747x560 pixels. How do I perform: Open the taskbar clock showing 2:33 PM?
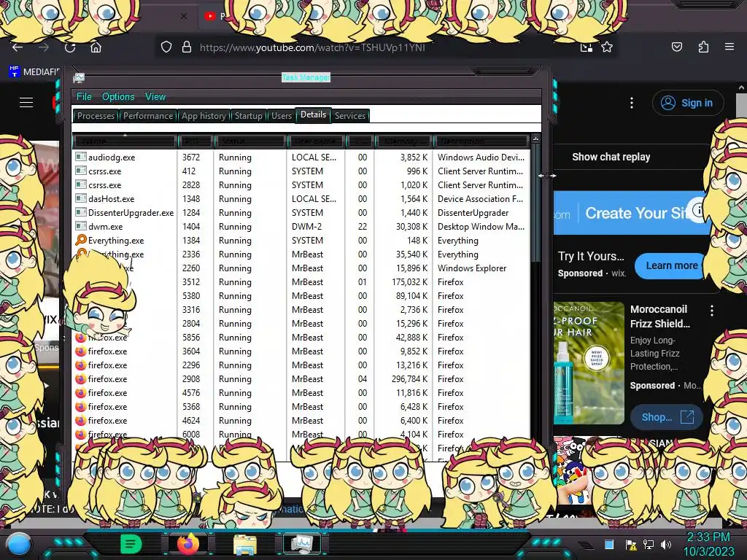(x=708, y=544)
